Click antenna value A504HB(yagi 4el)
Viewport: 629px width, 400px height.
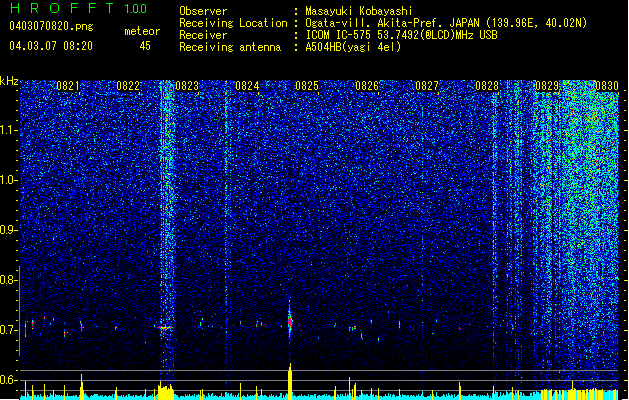353,47
